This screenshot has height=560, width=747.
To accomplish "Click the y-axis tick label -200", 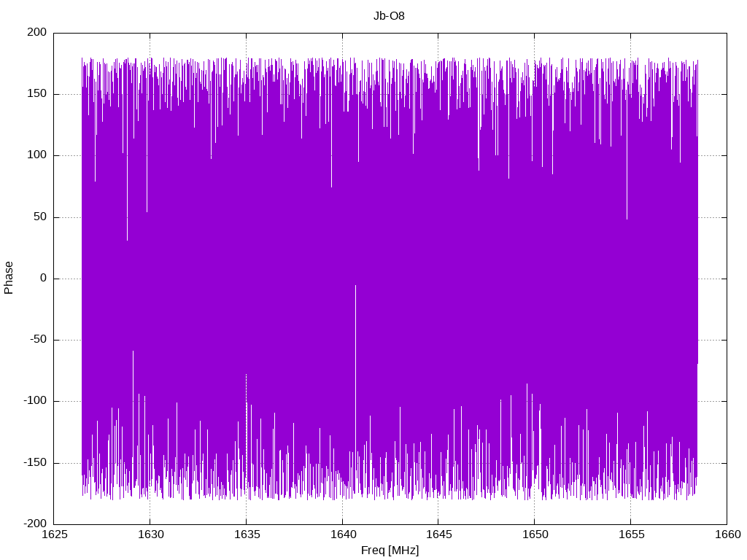I will pos(35,524).
